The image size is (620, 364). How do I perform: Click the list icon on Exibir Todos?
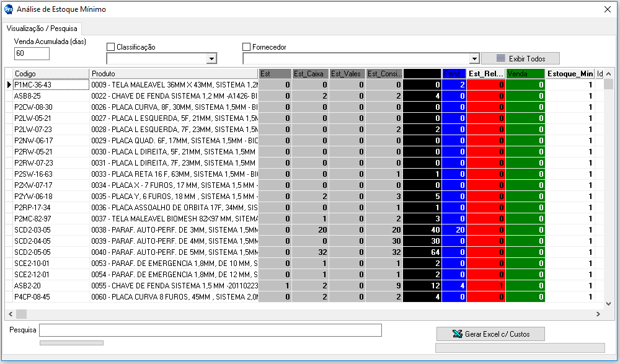502,58
